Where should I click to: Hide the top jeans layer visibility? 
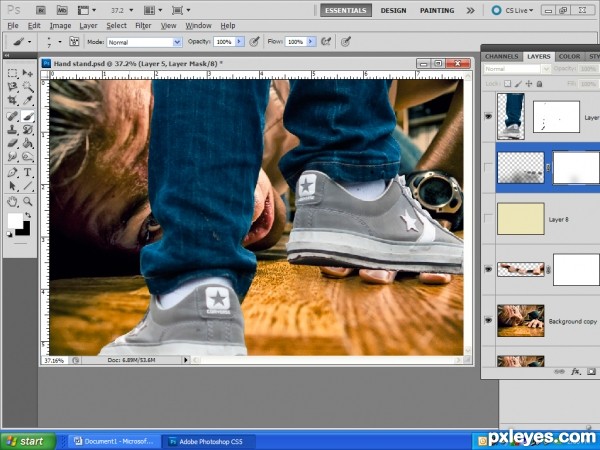(488, 116)
